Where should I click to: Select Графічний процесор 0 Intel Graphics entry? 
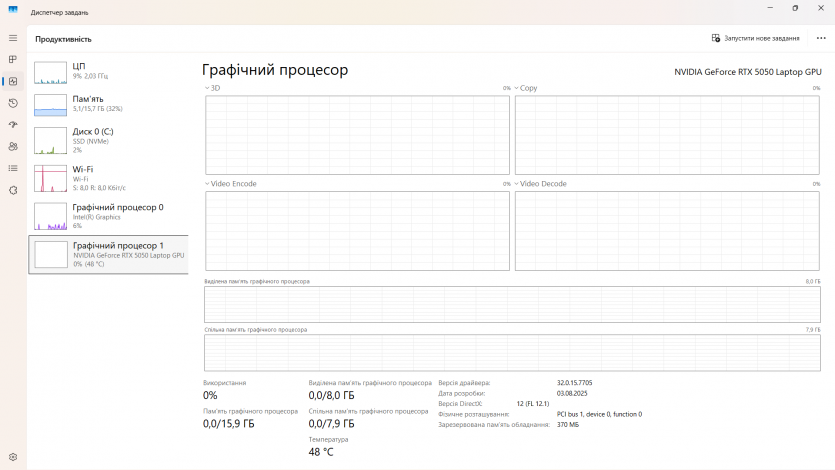pyautogui.click(x=108, y=216)
